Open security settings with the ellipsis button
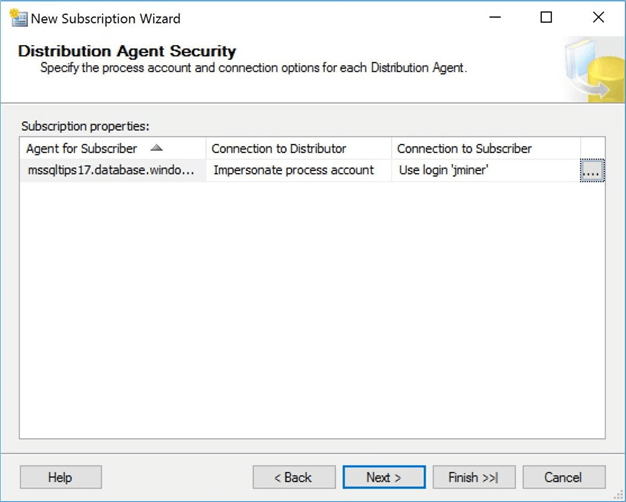 click(592, 171)
